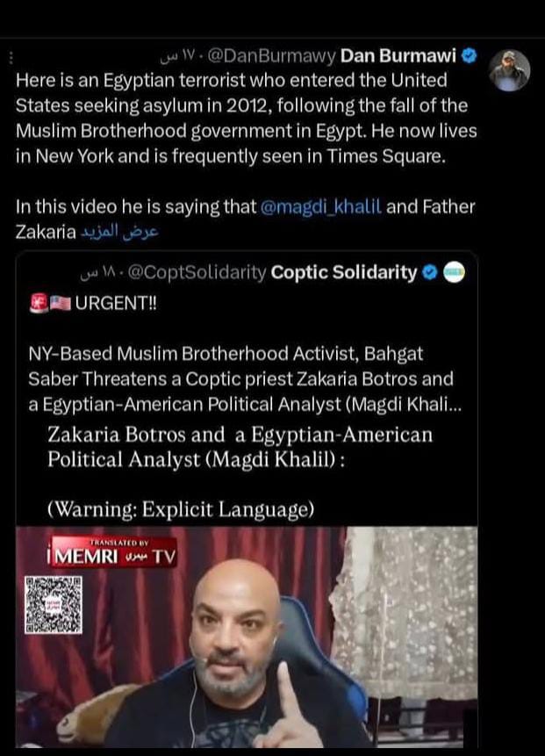
Task: Open the quoted video thumbnail
Action: [247, 637]
